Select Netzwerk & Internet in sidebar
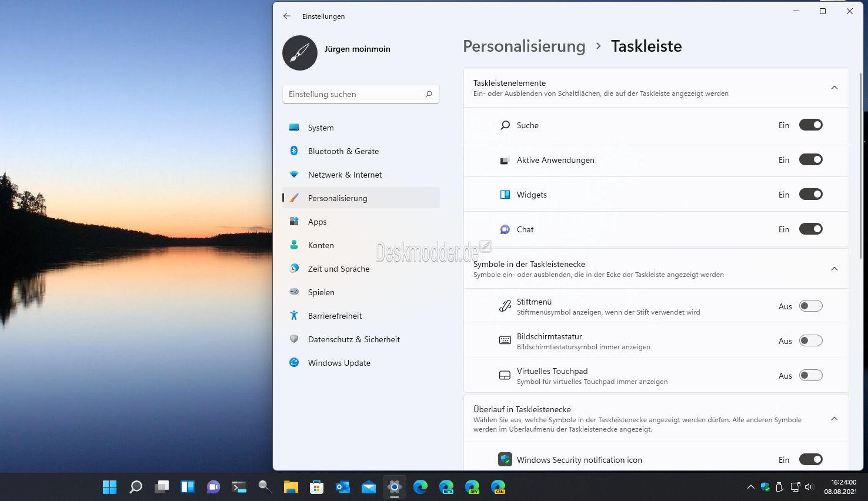This screenshot has width=868, height=501. tap(361, 174)
